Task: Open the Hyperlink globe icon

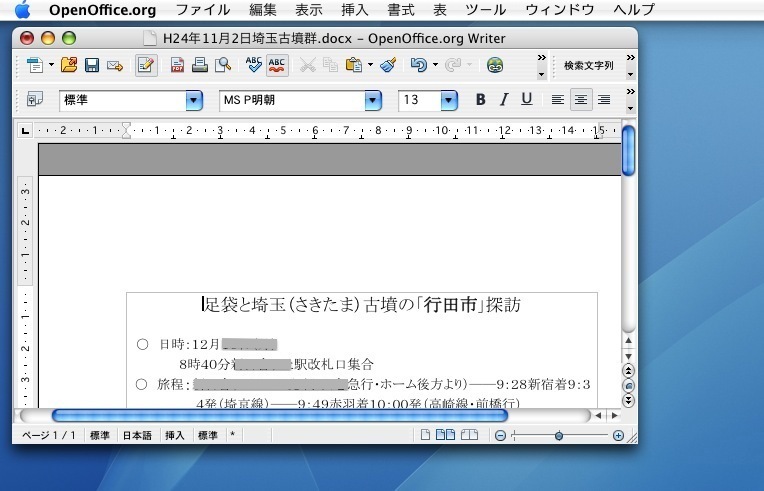Action: [495, 65]
